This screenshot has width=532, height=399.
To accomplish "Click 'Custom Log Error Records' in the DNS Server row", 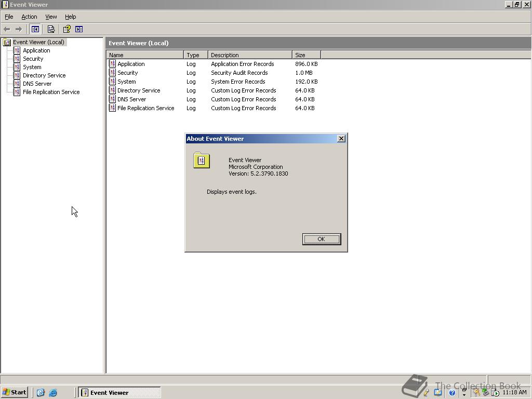I will (x=243, y=99).
